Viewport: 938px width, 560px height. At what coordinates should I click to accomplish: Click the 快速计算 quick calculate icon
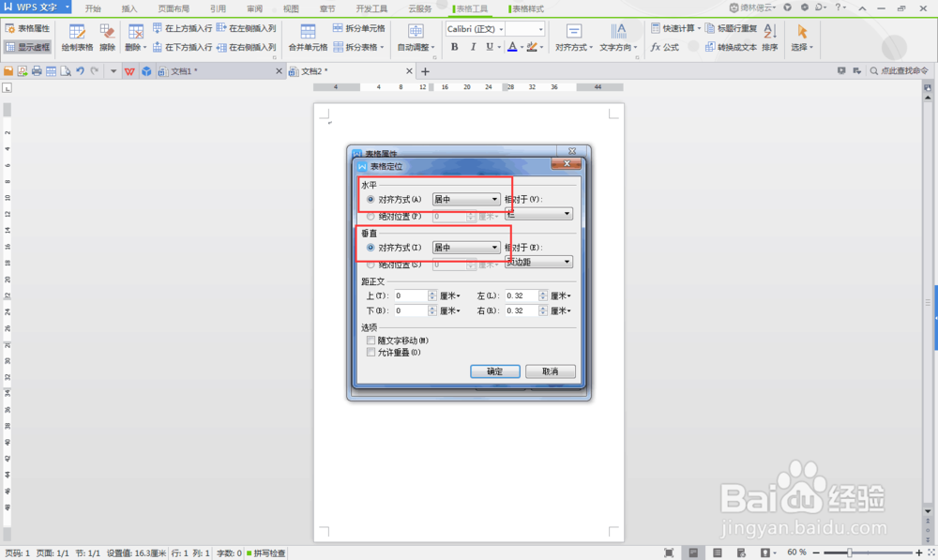click(656, 28)
